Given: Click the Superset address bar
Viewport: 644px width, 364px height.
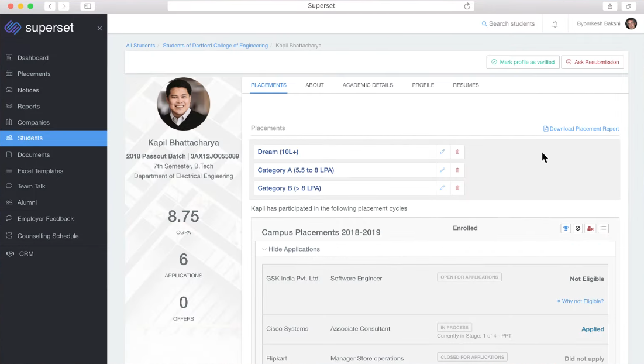Looking at the screenshot, I should 321,6.
